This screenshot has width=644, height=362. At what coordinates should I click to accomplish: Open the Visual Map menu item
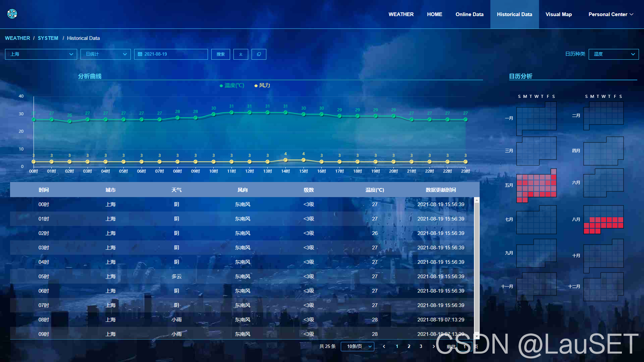558,14
